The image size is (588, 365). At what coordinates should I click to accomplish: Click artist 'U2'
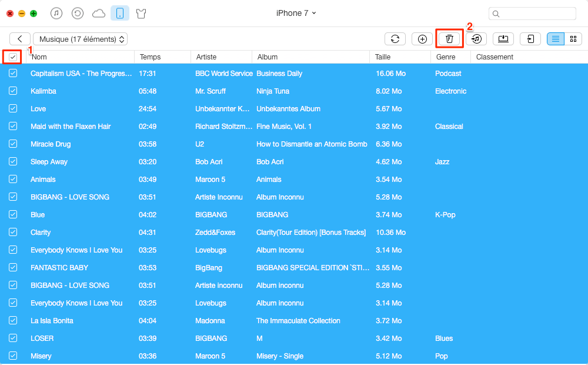199,144
